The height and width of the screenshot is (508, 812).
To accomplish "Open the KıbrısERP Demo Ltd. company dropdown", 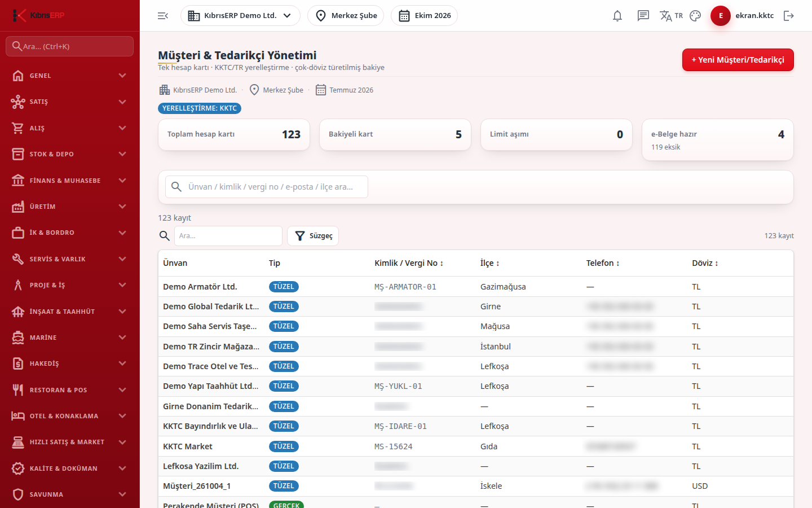I will pyautogui.click(x=240, y=16).
